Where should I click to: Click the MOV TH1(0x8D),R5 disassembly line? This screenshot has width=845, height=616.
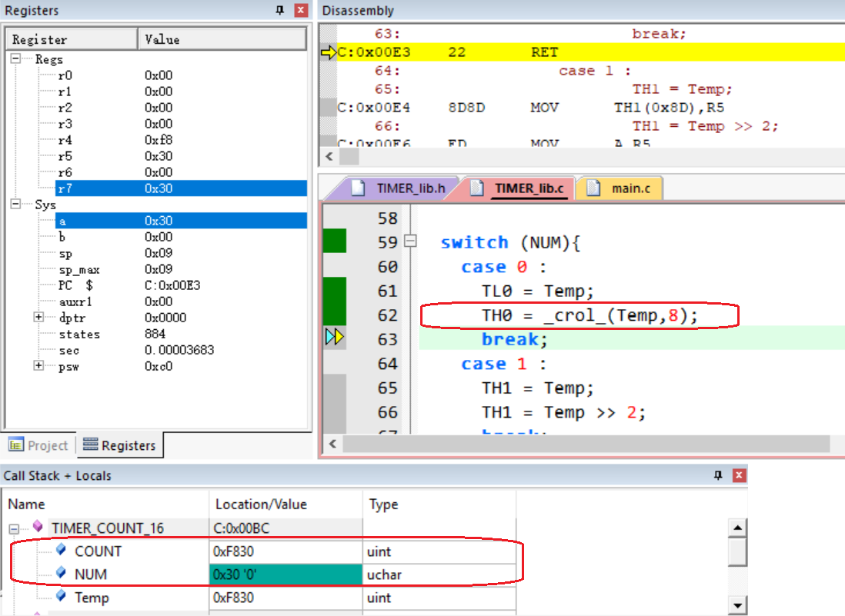pos(590,108)
